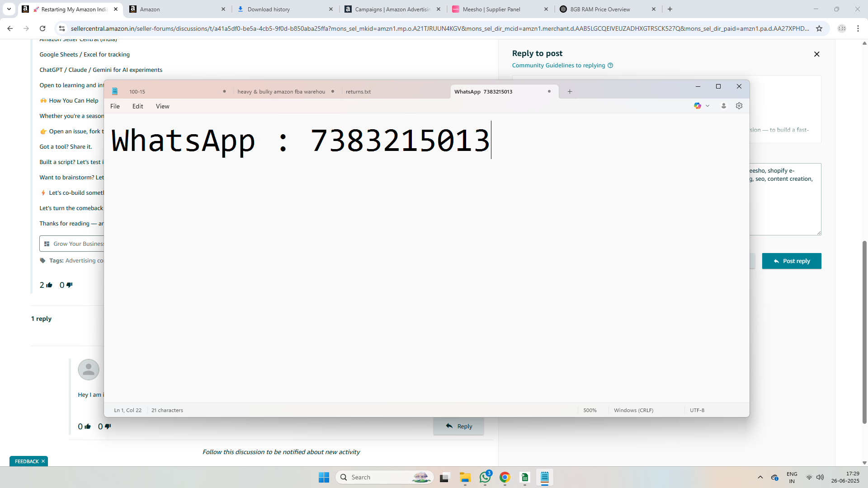Image resolution: width=868 pixels, height=488 pixels.
Task: Open WhatsApp from the taskbar
Action: [485, 477]
